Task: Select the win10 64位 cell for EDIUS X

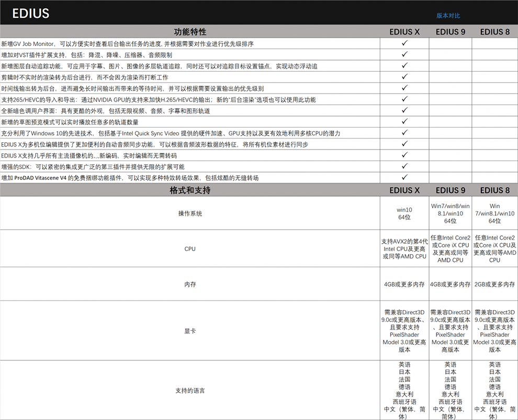Action: [404, 213]
